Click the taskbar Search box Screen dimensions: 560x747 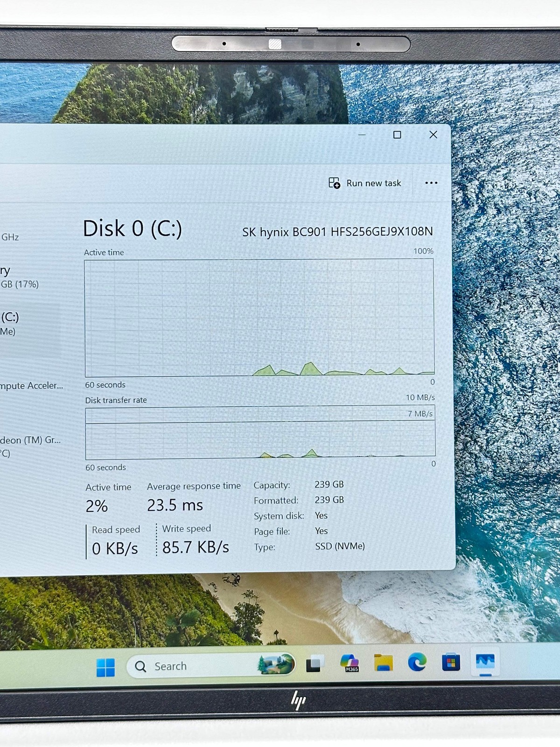click(x=211, y=665)
